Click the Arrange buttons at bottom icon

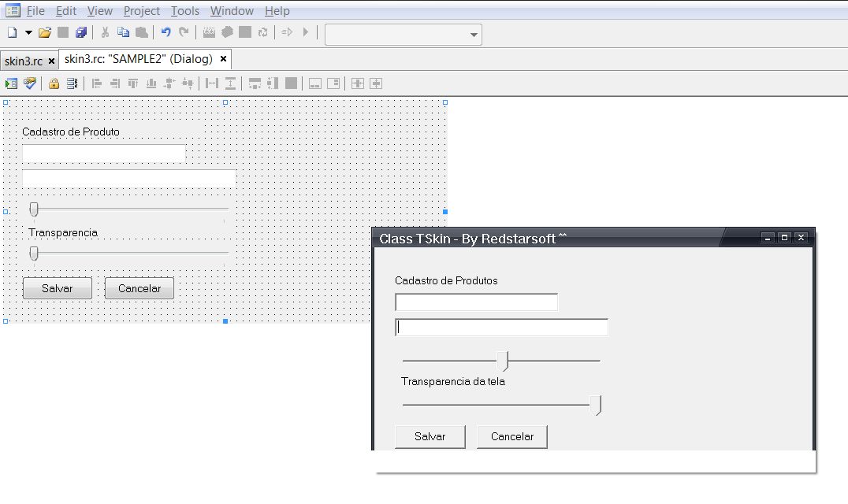coord(314,83)
